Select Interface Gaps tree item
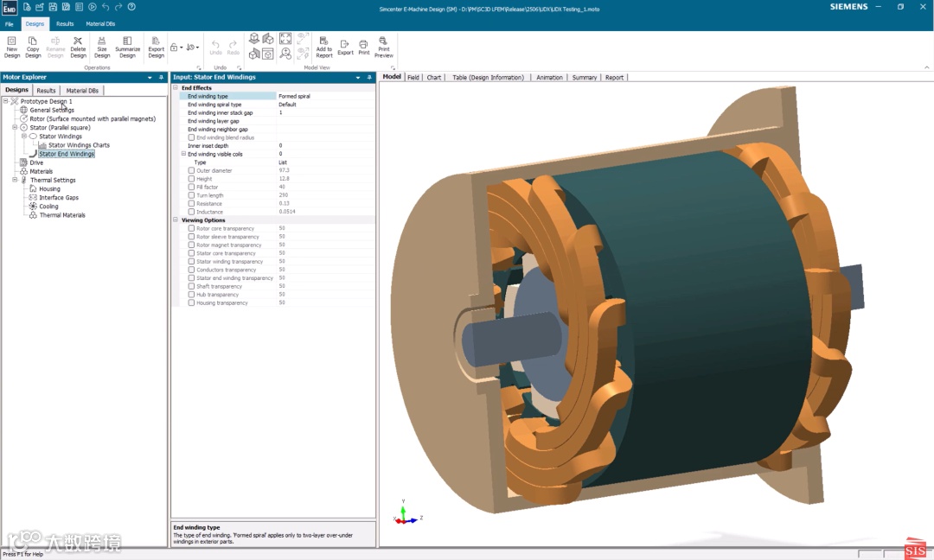Screen dimensions: 934x560 pos(59,198)
